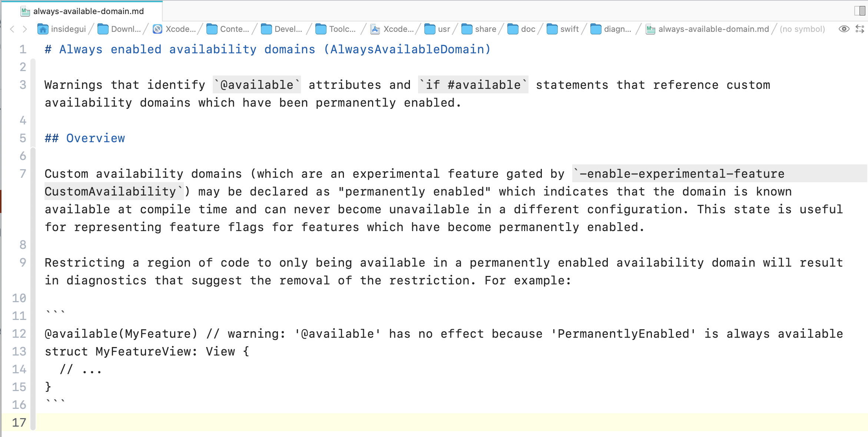Click line number 17 in the gutter
This screenshot has width=868, height=437.
click(19, 423)
